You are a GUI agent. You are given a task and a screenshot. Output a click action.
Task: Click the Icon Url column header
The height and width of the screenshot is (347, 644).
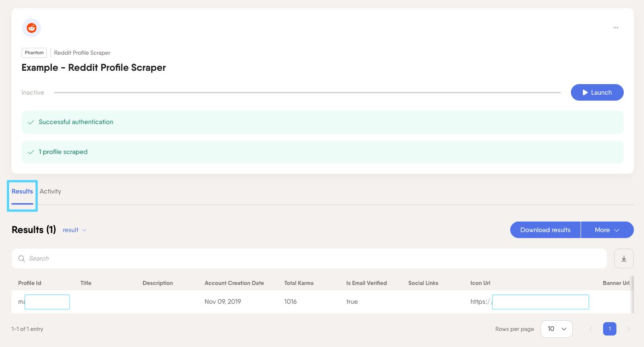(x=480, y=283)
